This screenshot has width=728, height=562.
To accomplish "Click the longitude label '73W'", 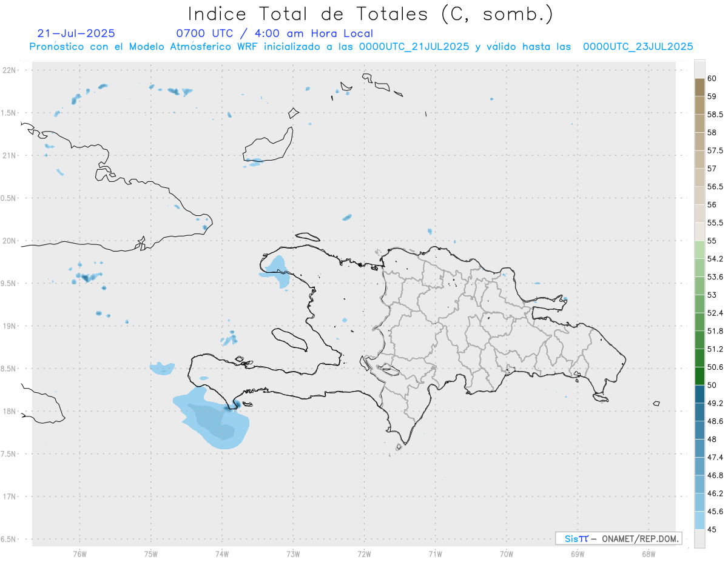I will [x=293, y=554].
